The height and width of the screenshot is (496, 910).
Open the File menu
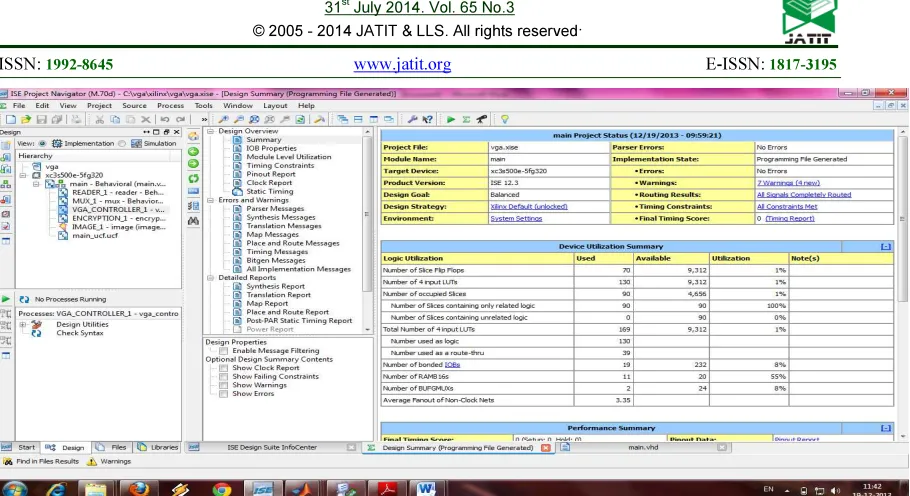[19, 106]
